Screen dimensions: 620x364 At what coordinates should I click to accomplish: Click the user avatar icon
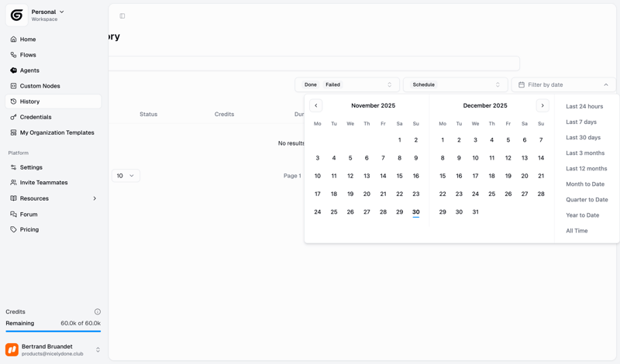[x=12, y=349]
